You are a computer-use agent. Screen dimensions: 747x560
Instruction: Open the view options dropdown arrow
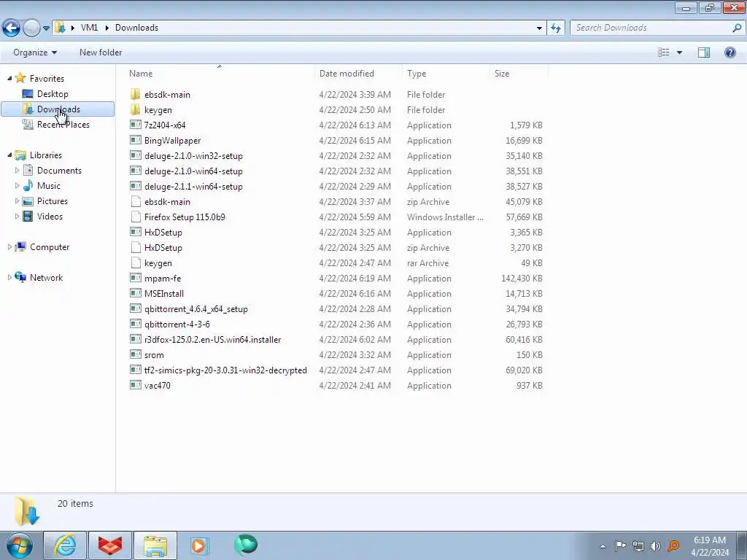click(x=679, y=52)
